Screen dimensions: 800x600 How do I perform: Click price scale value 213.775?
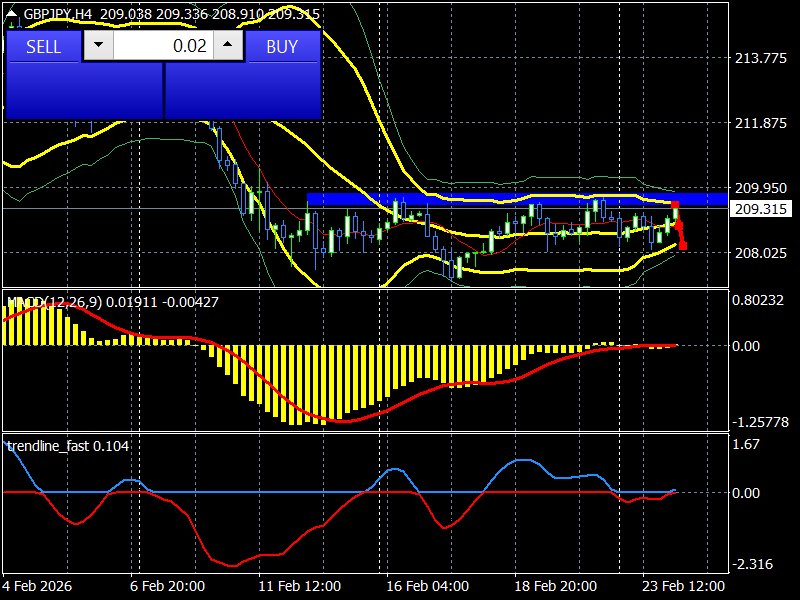coord(760,58)
